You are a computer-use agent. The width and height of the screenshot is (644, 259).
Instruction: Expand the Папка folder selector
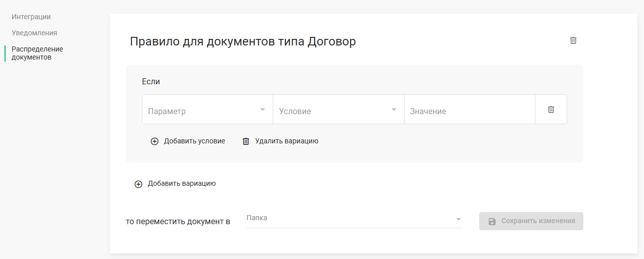tap(355, 219)
